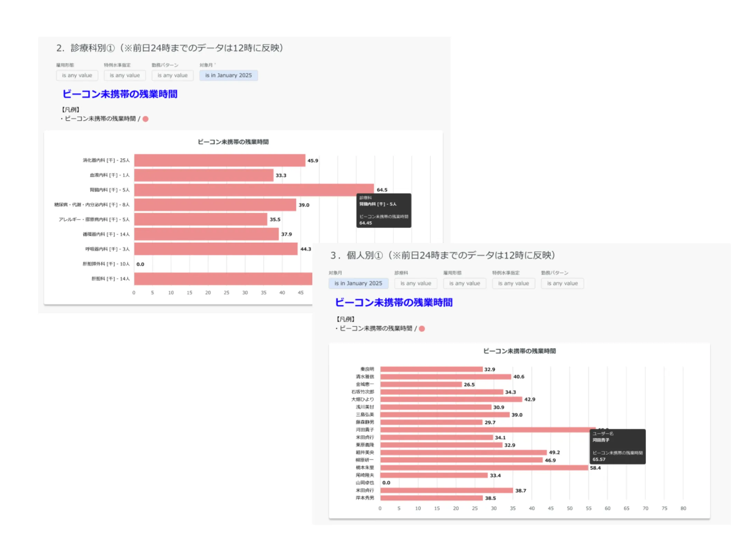Click the blue ビーコン未携帯の残業時間 heading in 診療科別 panel
The width and height of the screenshot is (747, 560).
click(x=120, y=94)
